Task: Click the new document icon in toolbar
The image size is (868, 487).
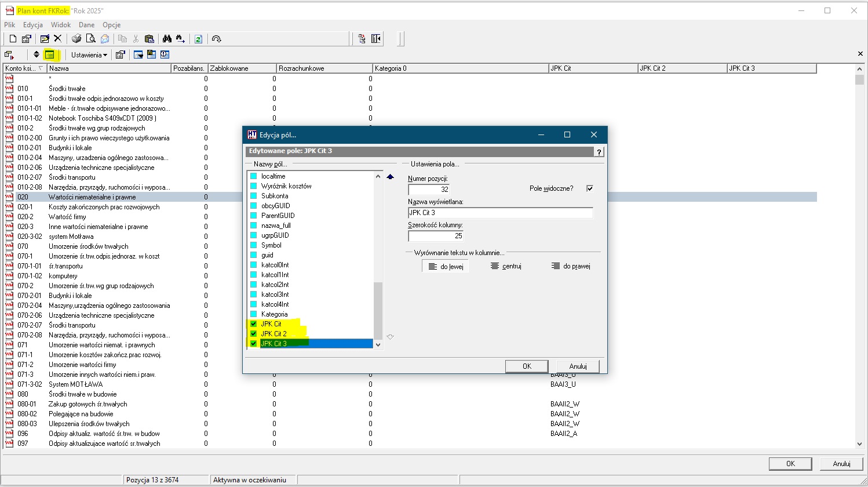Action: tap(13, 39)
